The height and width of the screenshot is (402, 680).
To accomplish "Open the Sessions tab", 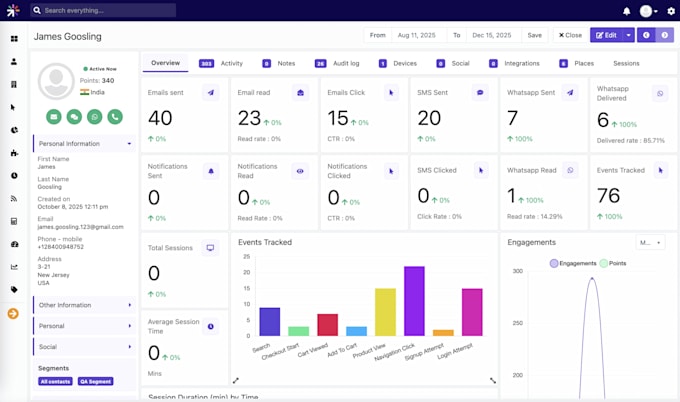I will pyautogui.click(x=626, y=63).
